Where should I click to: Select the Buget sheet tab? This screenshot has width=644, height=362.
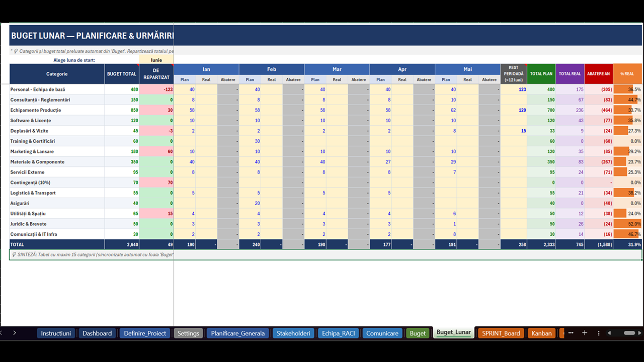pos(418,333)
